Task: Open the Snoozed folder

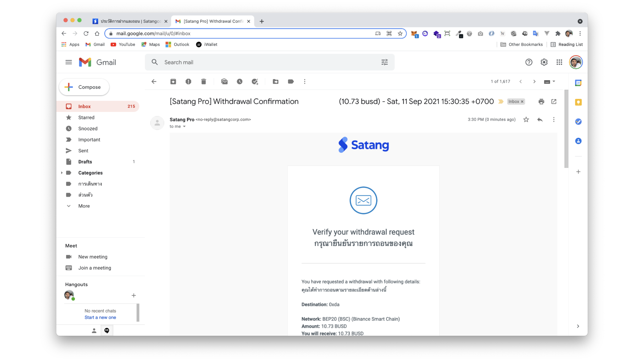Action: [97, 129]
